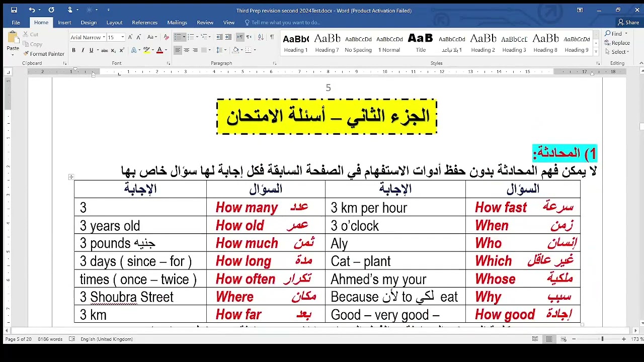644x362 pixels.
Task: Open the Paragraph dialog launcher
Action: [x=275, y=64]
